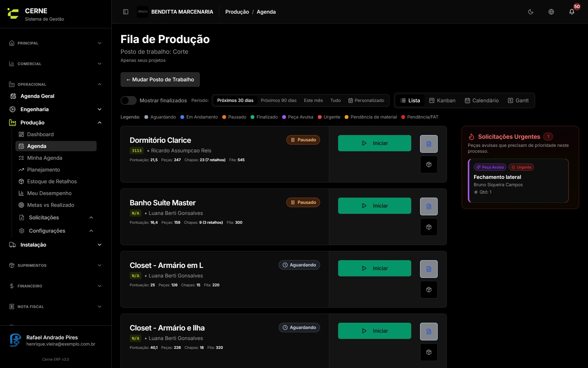Open document icon for Banho Suíte Master
588x368 pixels.
coord(429,206)
